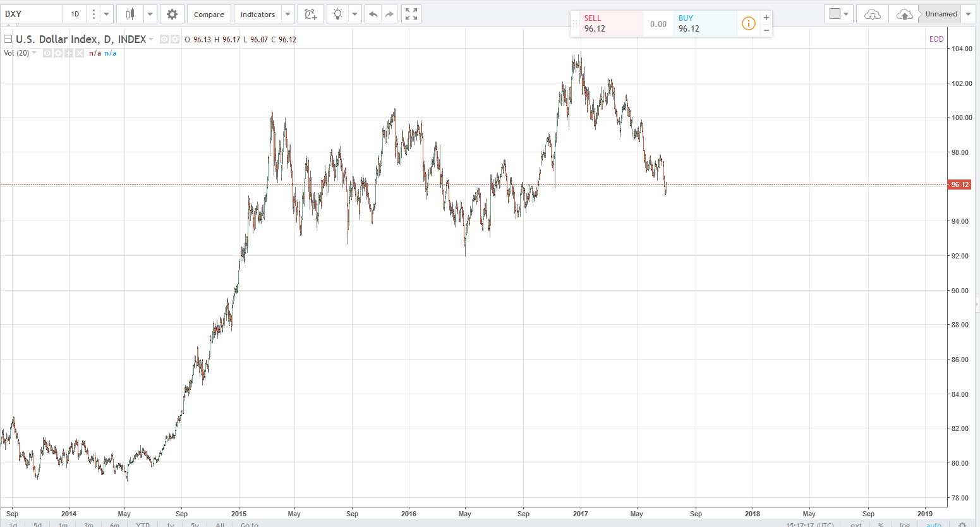Expand the interval dropdown arrow
980x527 pixels.
pyautogui.click(x=107, y=14)
